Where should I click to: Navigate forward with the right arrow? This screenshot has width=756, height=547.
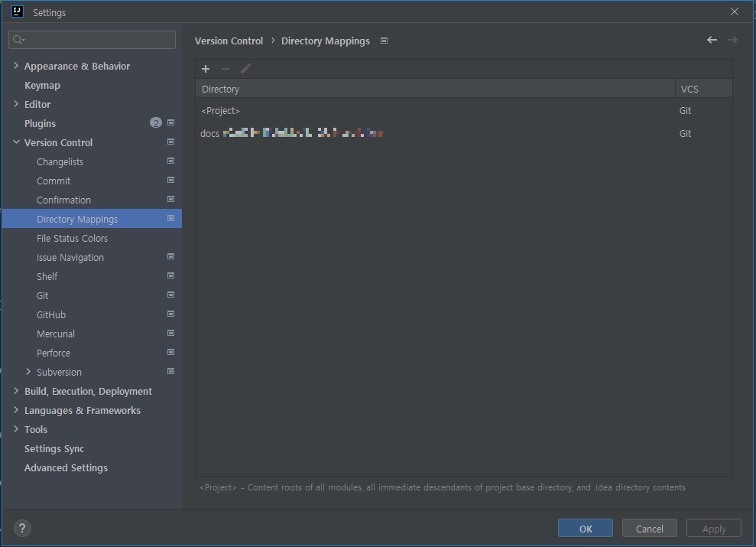tap(732, 40)
